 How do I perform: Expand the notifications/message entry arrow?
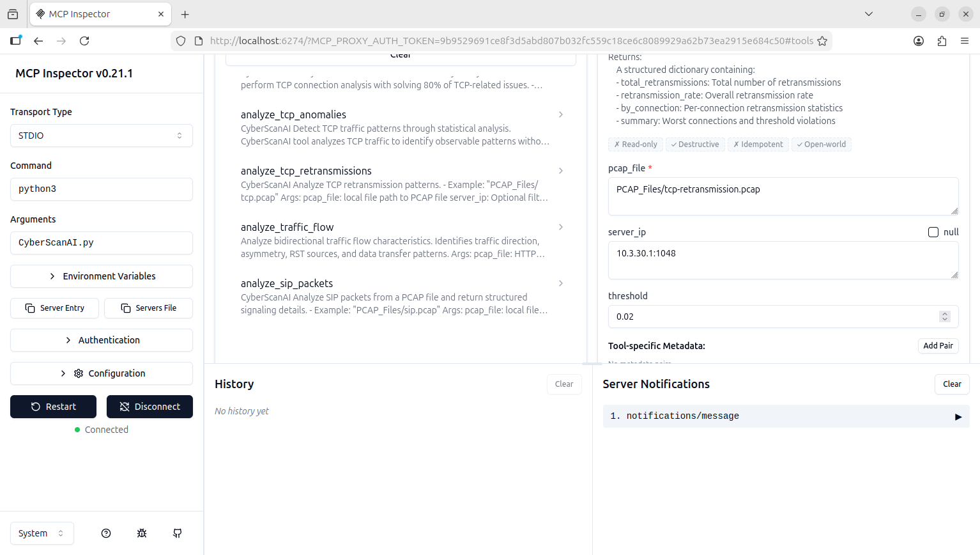[x=958, y=416]
